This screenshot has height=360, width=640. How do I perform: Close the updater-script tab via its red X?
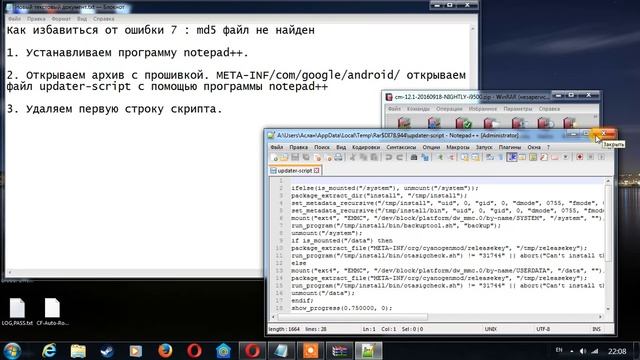pyautogui.click(x=316, y=171)
